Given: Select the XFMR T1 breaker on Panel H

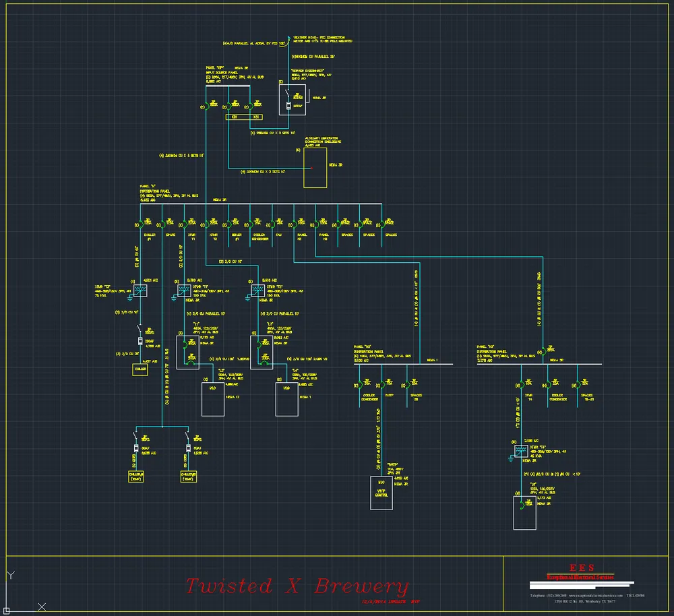Looking at the screenshot, I should point(185,224).
